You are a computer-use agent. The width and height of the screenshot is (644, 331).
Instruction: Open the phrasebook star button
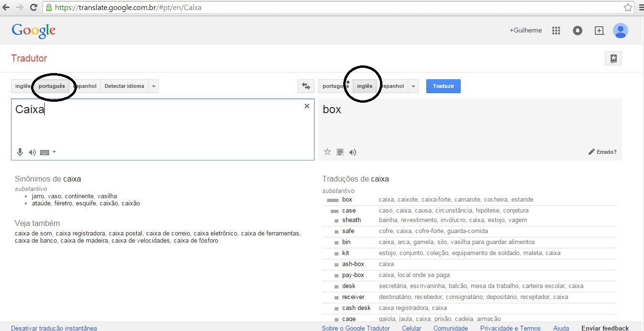point(613,58)
